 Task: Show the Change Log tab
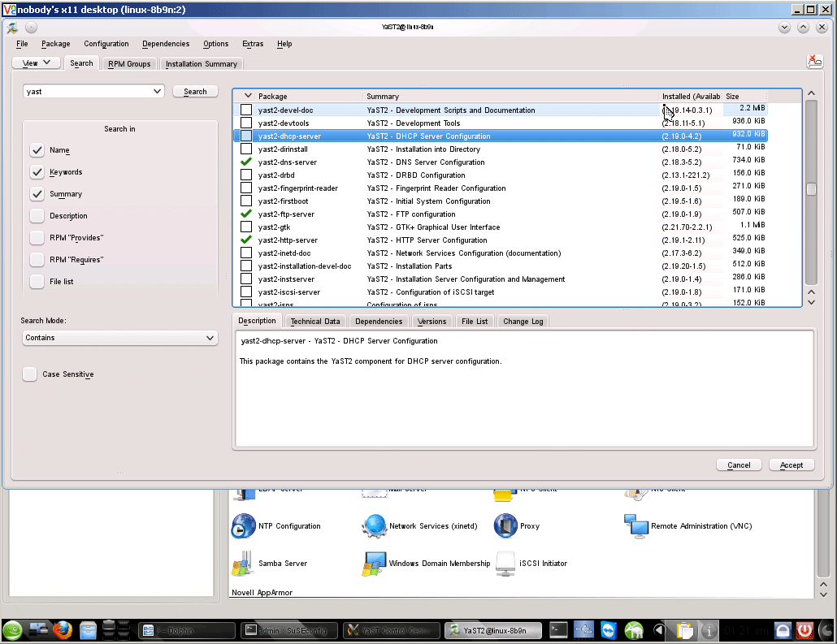(x=523, y=322)
